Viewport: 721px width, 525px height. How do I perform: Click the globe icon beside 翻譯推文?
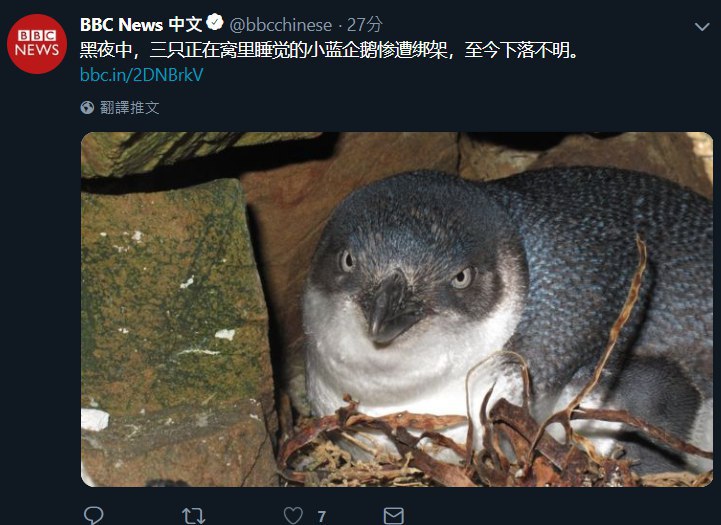point(87,108)
